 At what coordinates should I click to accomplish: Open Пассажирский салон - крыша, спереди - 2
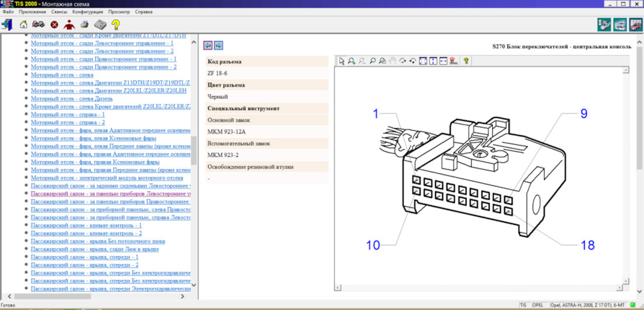click(85, 265)
